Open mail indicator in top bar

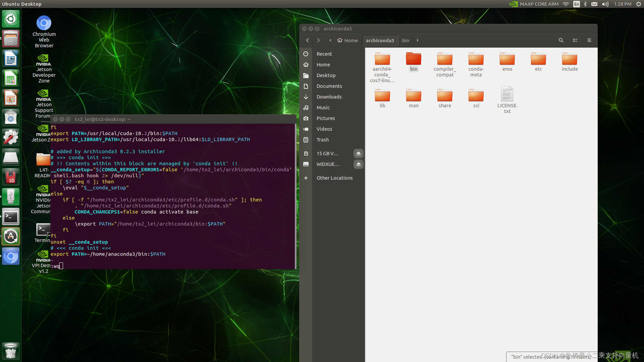pyautogui.click(x=594, y=4)
